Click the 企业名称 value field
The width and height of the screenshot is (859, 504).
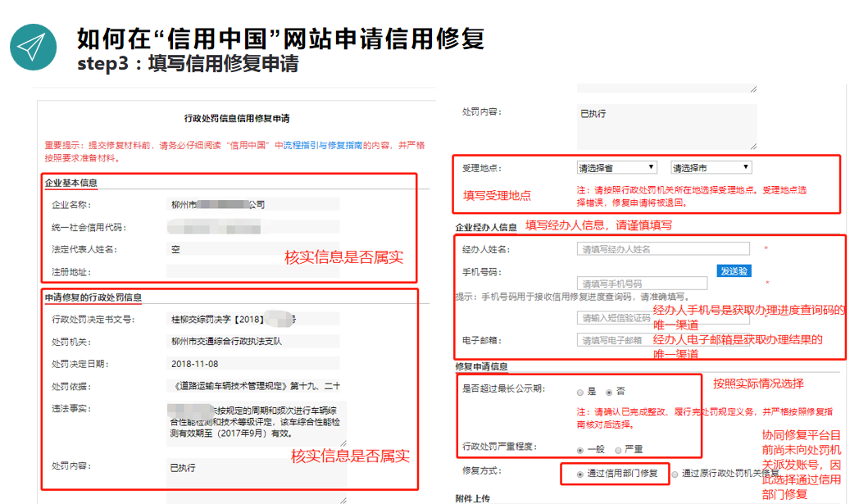253,204
